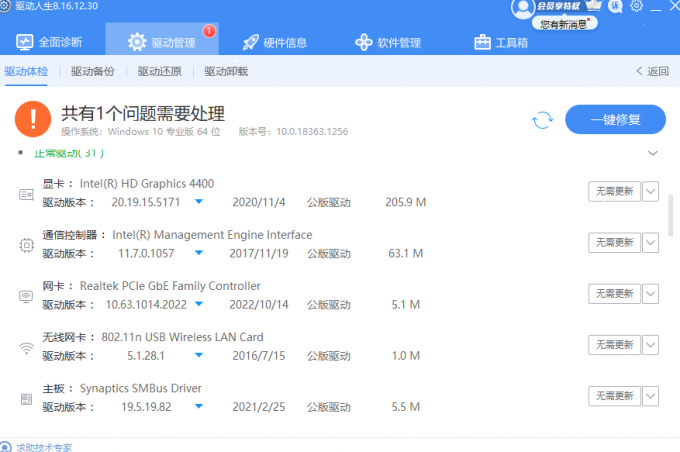Click the Wi-Fi icon for 无线网卡 row
Screen dimensions: 680x452
tap(26, 348)
